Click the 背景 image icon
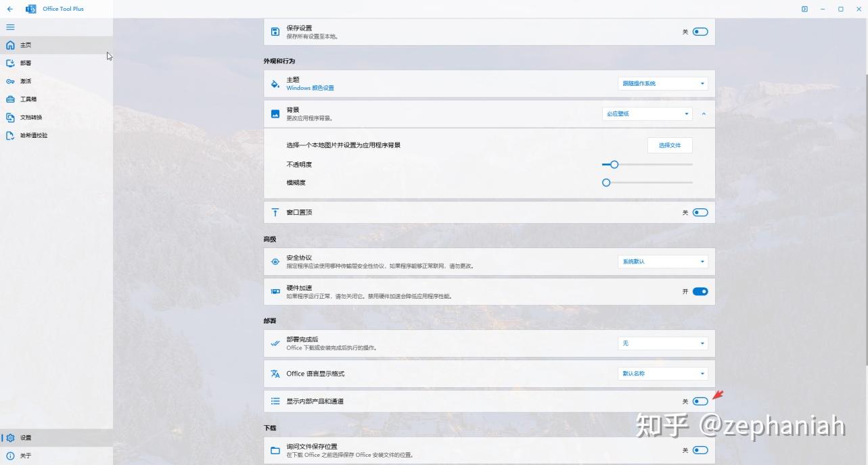This screenshot has width=868, height=465. coord(275,114)
